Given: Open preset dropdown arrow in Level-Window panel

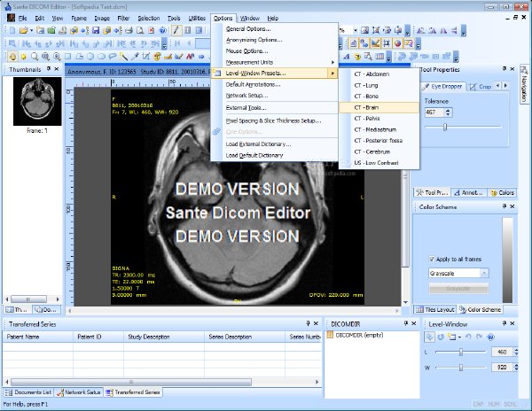Looking at the screenshot, I should pyautogui.click(x=459, y=337).
